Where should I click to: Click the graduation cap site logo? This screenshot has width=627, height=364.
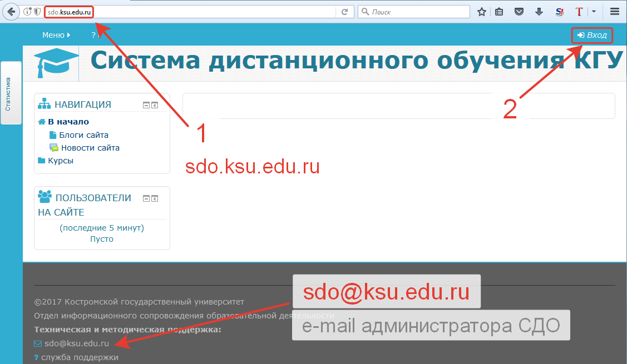pyautogui.click(x=56, y=63)
